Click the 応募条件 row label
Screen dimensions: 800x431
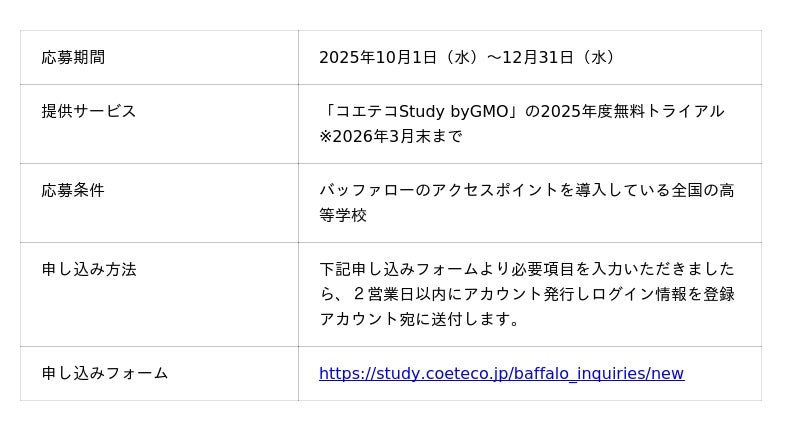point(73,190)
